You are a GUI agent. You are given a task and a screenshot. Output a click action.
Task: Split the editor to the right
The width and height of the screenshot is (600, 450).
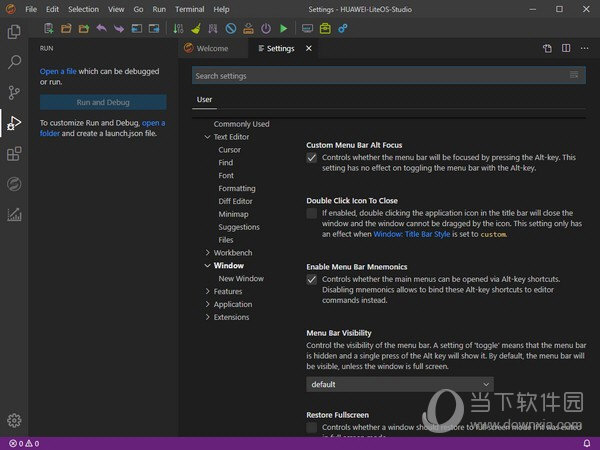coord(566,48)
